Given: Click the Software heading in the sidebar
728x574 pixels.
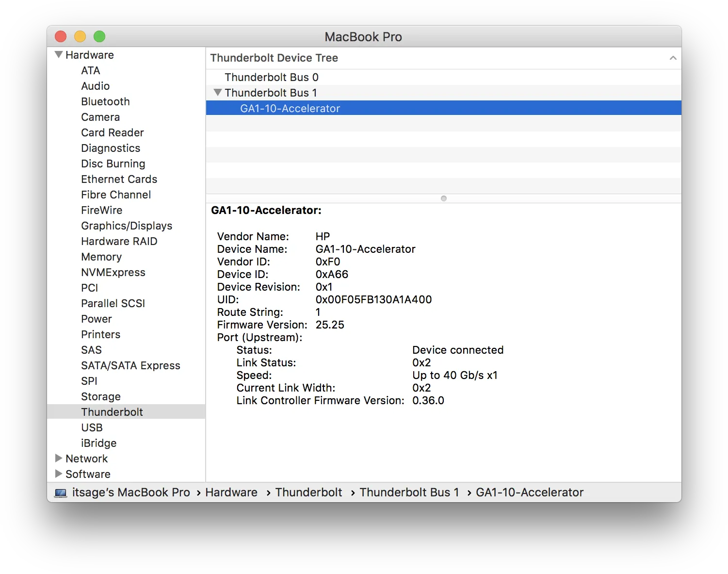Looking at the screenshot, I should click(88, 474).
